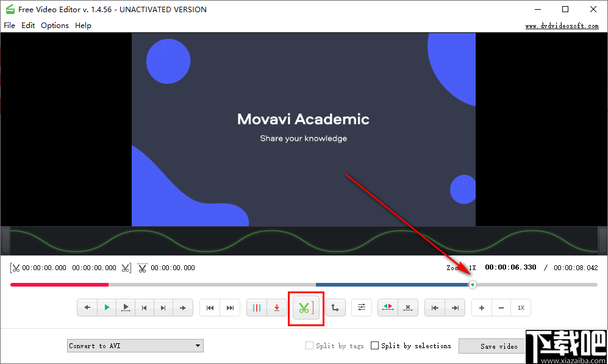Open the Edit menu

point(28,25)
